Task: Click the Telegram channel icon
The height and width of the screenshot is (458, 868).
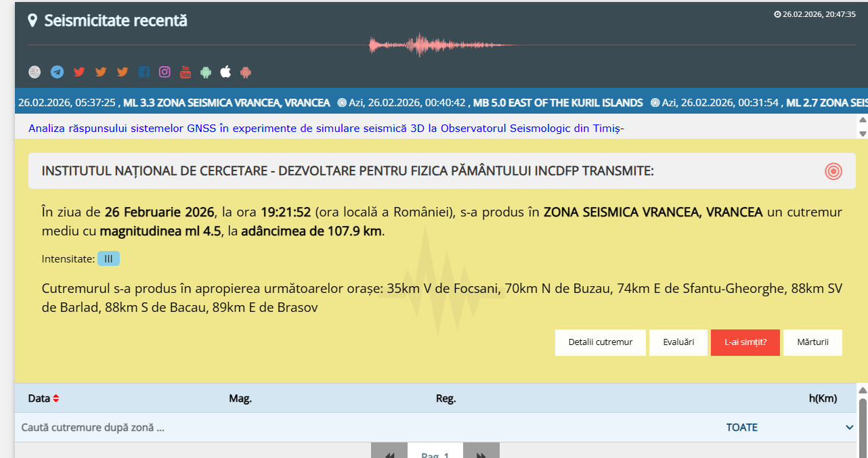Action: point(57,72)
